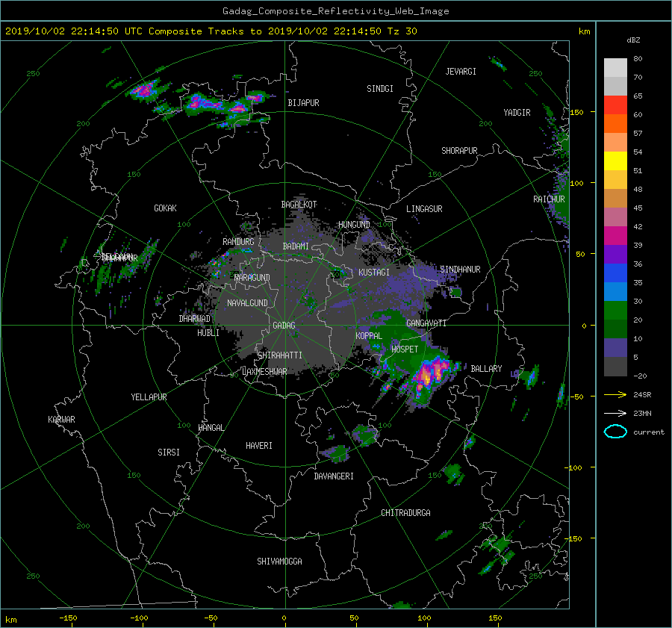Screen dimensions: 672x628
Task: Click the DAVANGERI city label
Action: tap(334, 476)
